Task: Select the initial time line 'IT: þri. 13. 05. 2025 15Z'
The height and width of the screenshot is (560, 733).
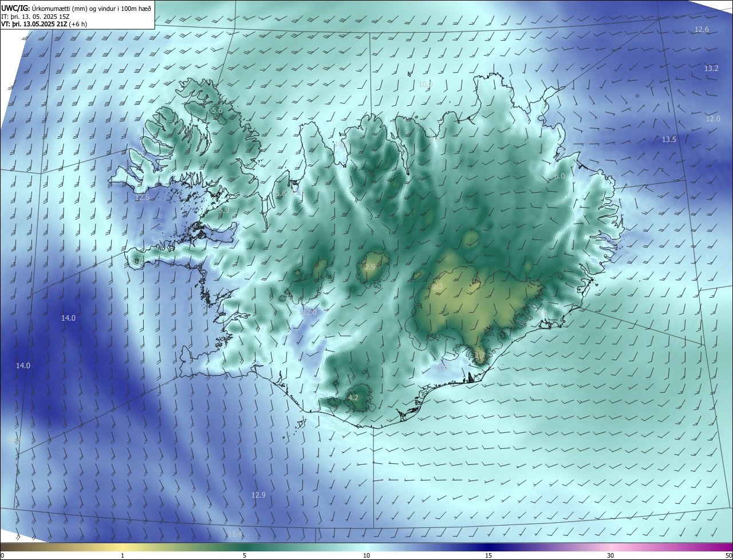Action: [x=36, y=16]
